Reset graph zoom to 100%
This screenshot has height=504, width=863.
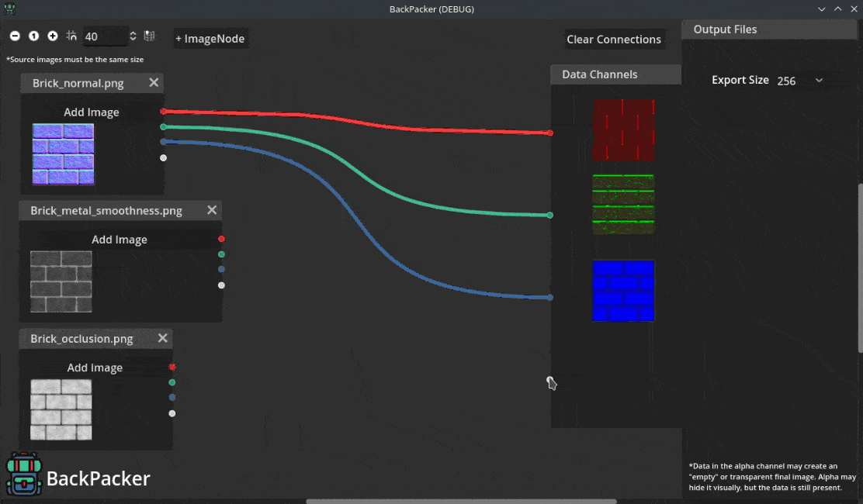[33, 36]
